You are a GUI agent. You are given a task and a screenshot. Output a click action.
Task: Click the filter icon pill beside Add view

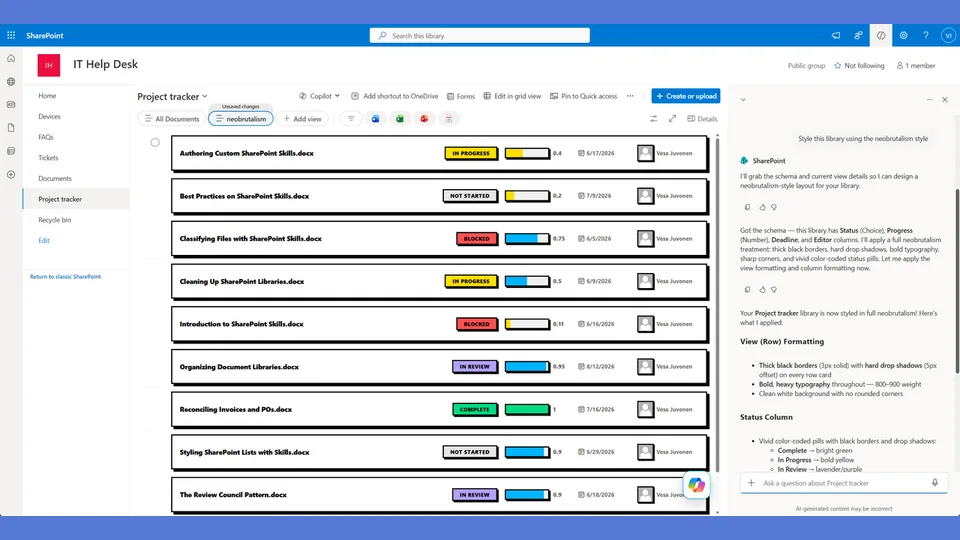pos(351,119)
